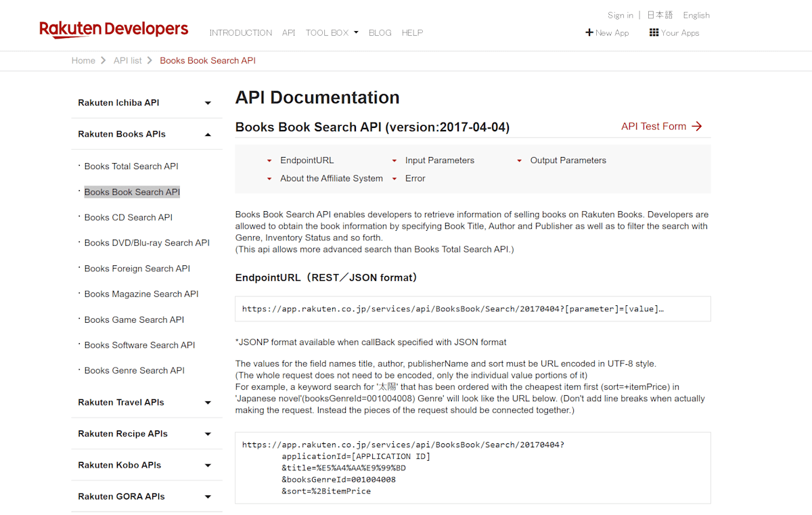Open Books Software Search API
The image size is (812, 515).
139,345
